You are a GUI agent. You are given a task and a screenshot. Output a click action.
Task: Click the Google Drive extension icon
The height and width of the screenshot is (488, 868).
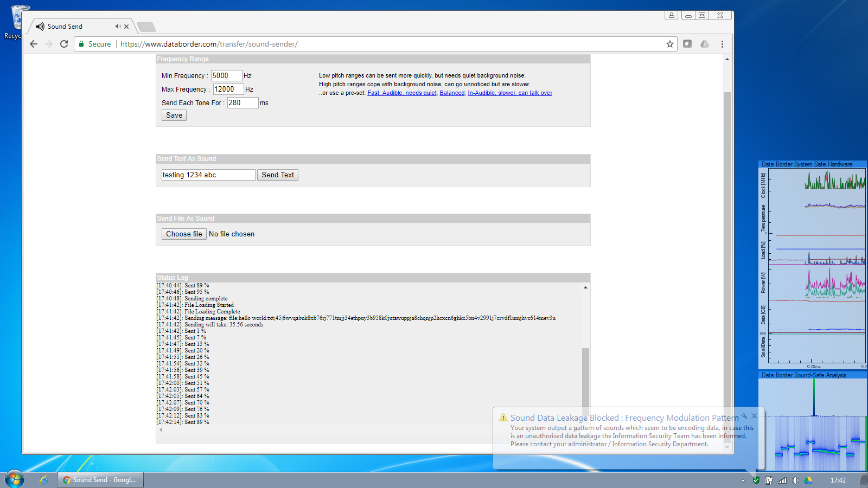coord(705,44)
